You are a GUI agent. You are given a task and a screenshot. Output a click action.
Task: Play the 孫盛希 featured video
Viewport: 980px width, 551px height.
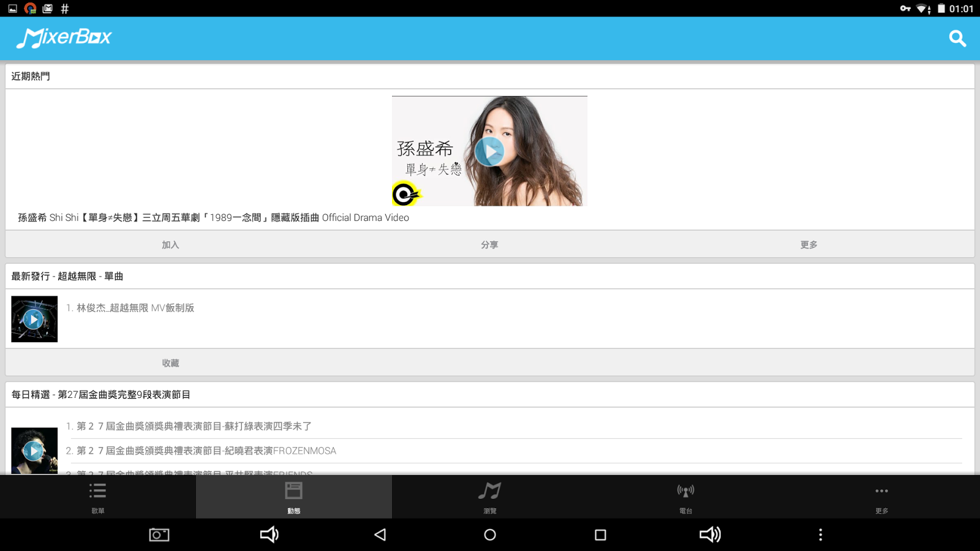489,151
